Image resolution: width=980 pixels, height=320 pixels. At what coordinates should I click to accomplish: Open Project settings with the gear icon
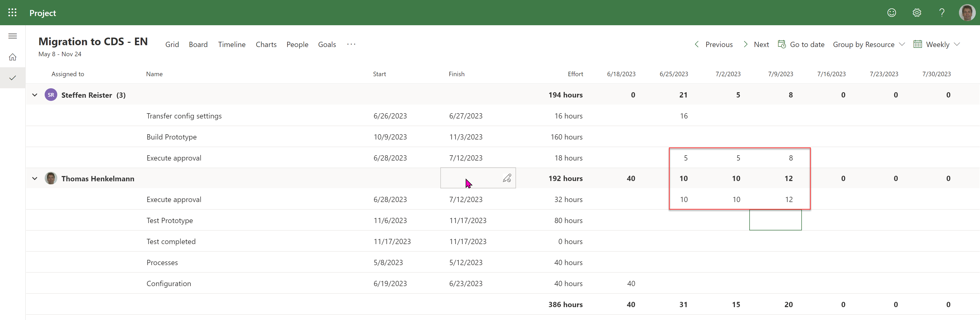coord(916,13)
